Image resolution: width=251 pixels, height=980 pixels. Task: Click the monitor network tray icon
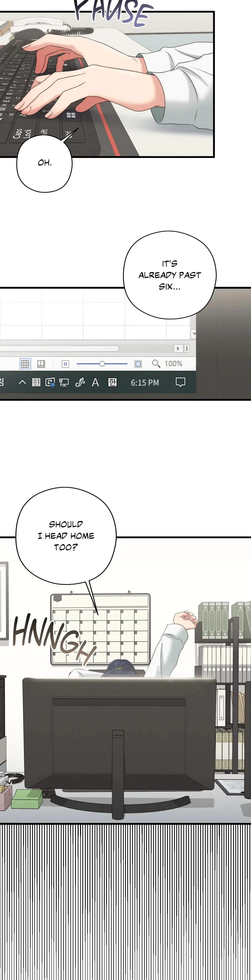tap(64, 382)
